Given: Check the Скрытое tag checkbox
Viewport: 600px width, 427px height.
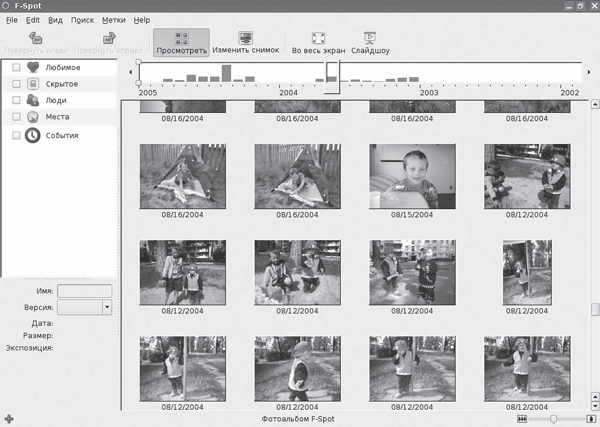Looking at the screenshot, I should coord(16,85).
